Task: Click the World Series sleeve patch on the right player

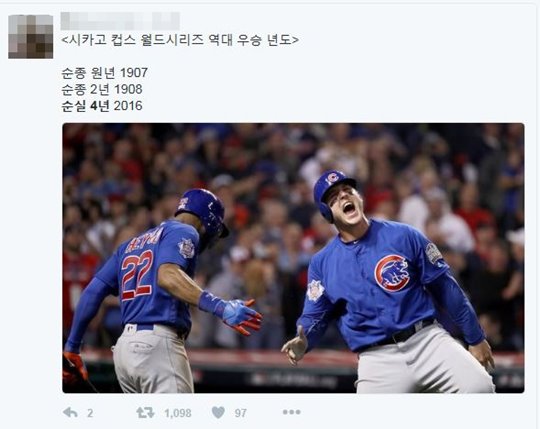Action: tap(434, 254)
